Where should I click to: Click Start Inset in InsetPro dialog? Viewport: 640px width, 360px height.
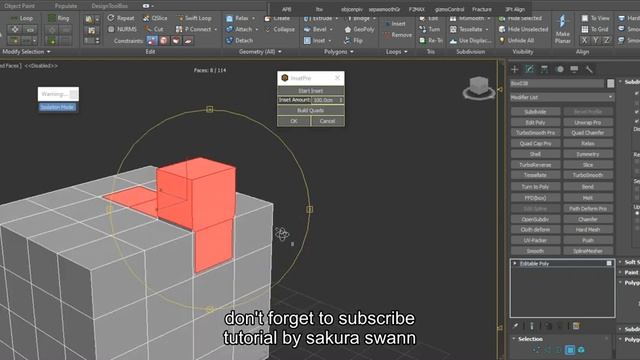[x=311, y=91]
